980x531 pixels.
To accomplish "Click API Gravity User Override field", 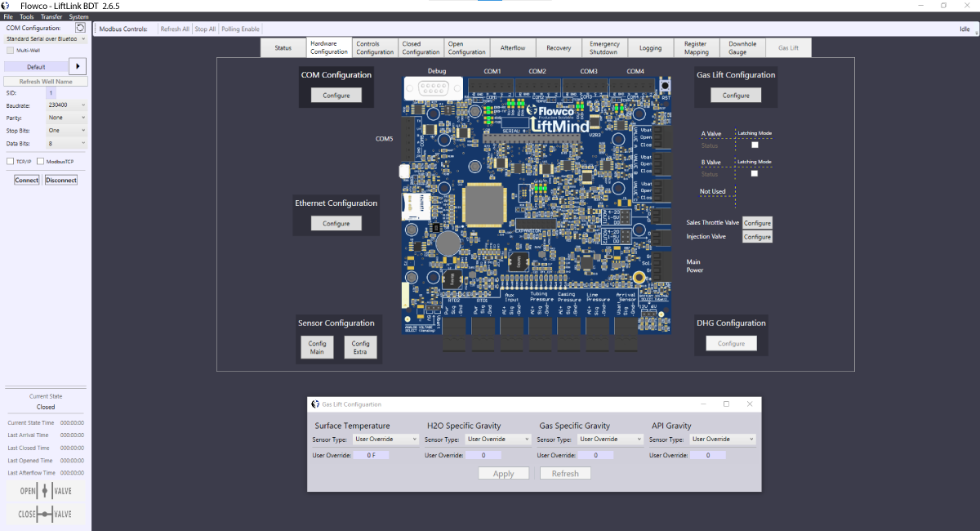I will click(x=708, y=455).
